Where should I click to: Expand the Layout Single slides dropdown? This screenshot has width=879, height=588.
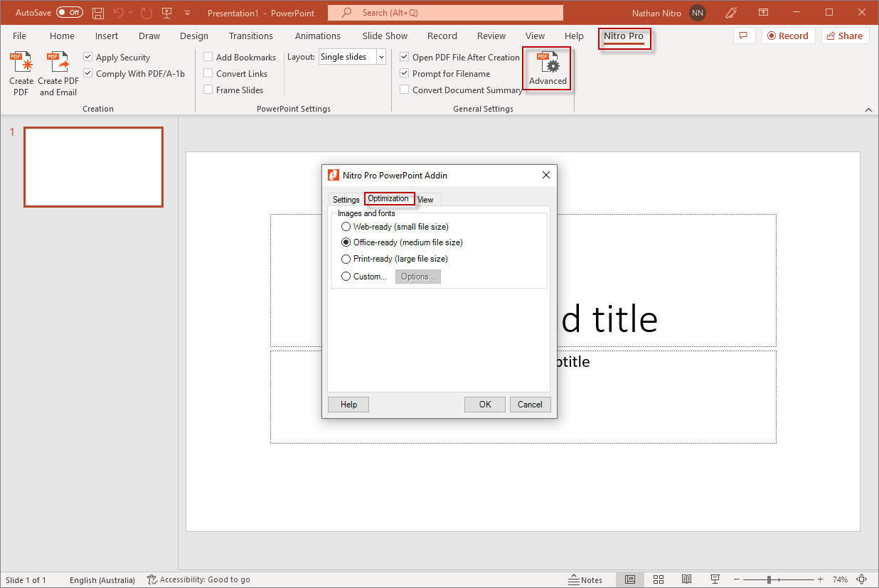click(381, 57)
